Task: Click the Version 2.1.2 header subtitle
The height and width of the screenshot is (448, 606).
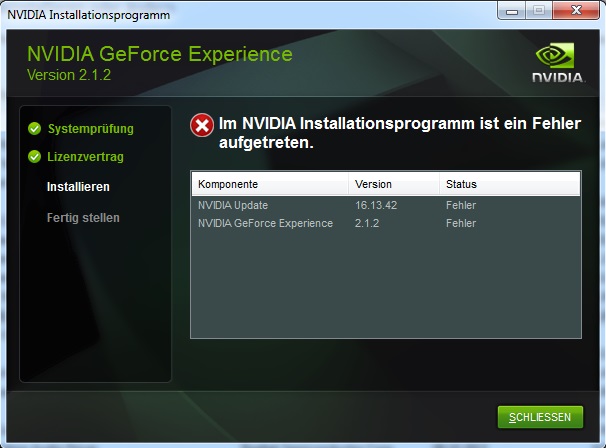Action: 69,75
